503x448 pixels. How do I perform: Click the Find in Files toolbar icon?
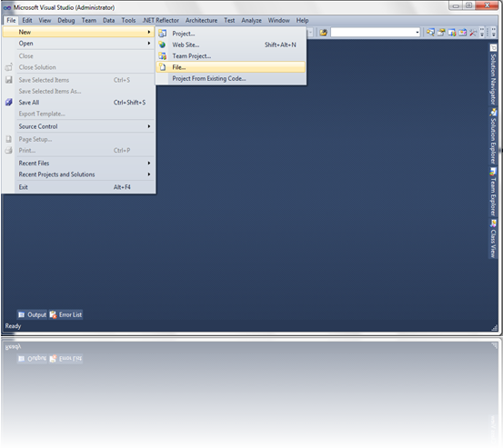coord(324,33)
